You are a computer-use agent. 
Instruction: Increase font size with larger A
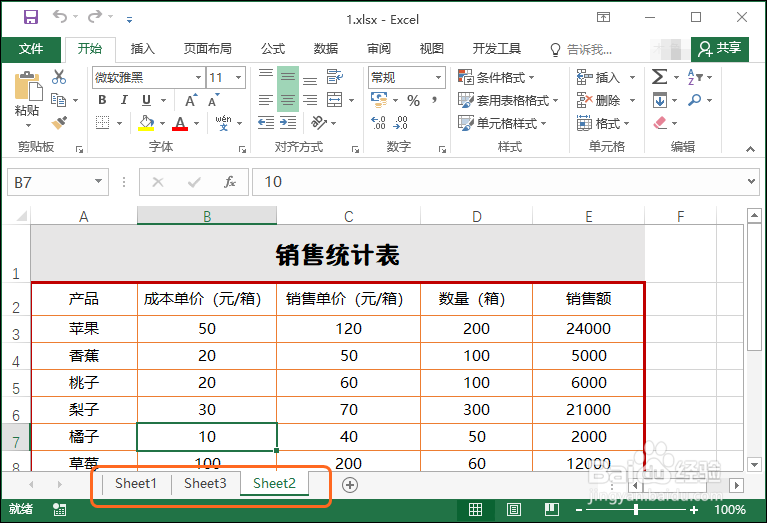(x=191, y=100)
